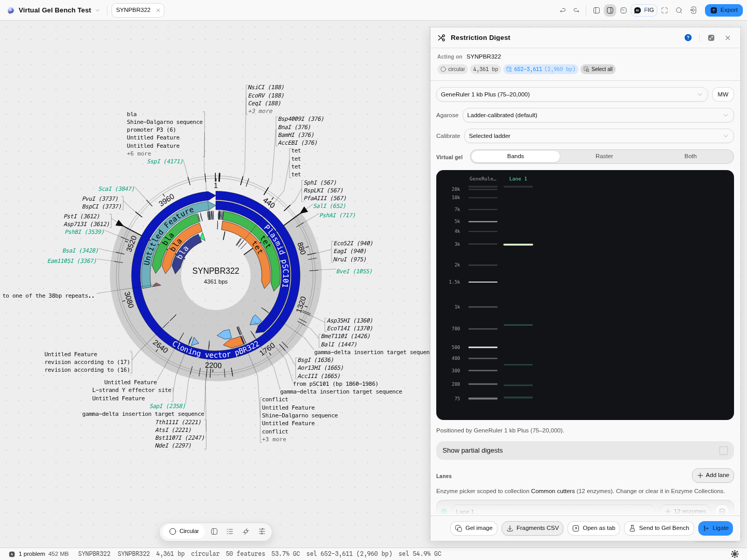This screenshot has height=560, width=747.
Task: Switch map to list view icon
Action: [x=230, y=531]
